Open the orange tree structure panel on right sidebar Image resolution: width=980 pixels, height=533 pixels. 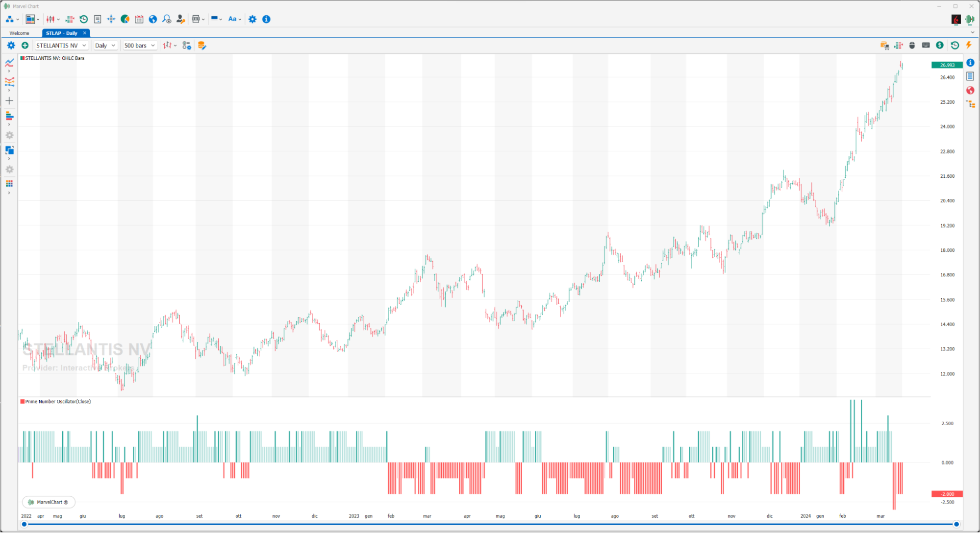click(x=970, y=104)
